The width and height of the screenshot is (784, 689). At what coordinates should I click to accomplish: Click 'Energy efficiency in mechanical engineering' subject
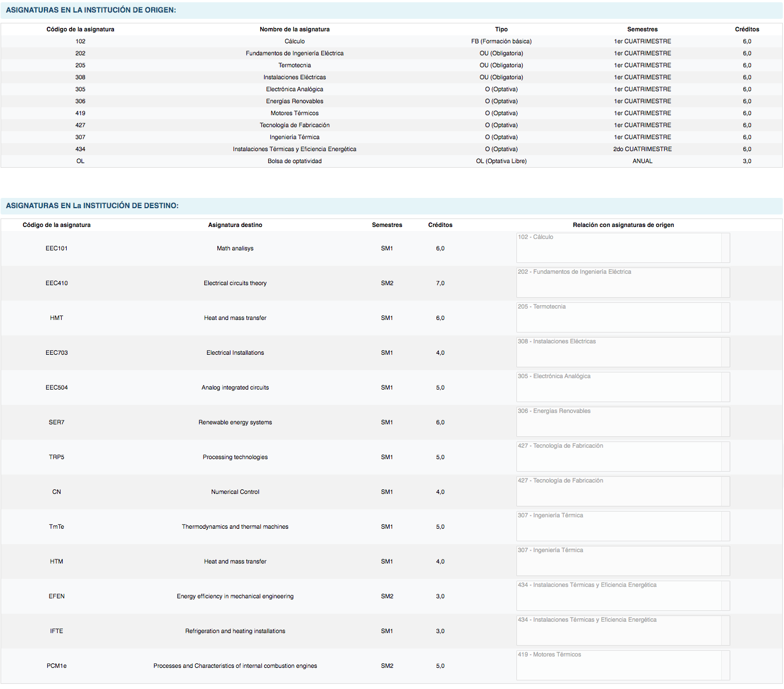[x=235, y=596]
